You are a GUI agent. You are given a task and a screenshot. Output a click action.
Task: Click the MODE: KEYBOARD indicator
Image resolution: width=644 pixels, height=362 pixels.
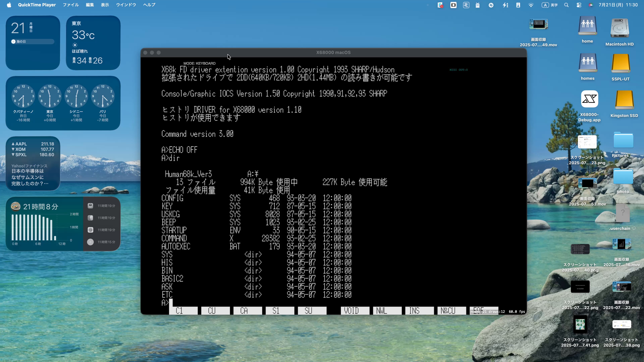point(200,64)
